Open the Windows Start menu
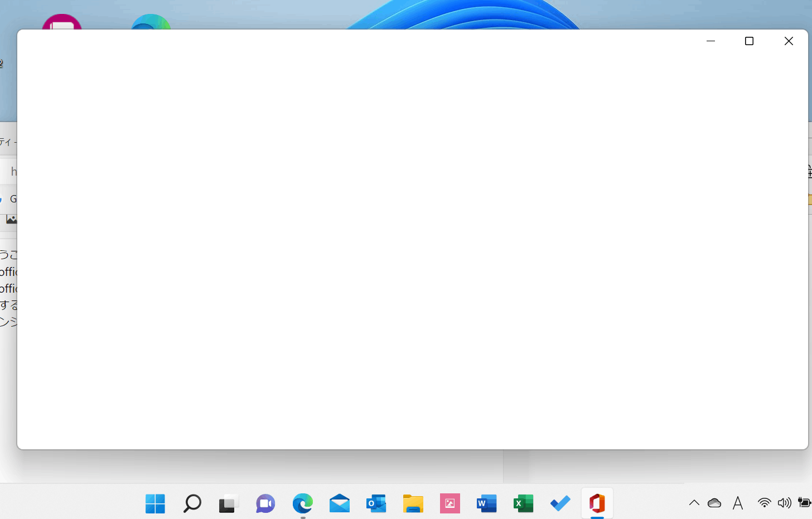Screen dimensions: 812x519 pos(154,503)
